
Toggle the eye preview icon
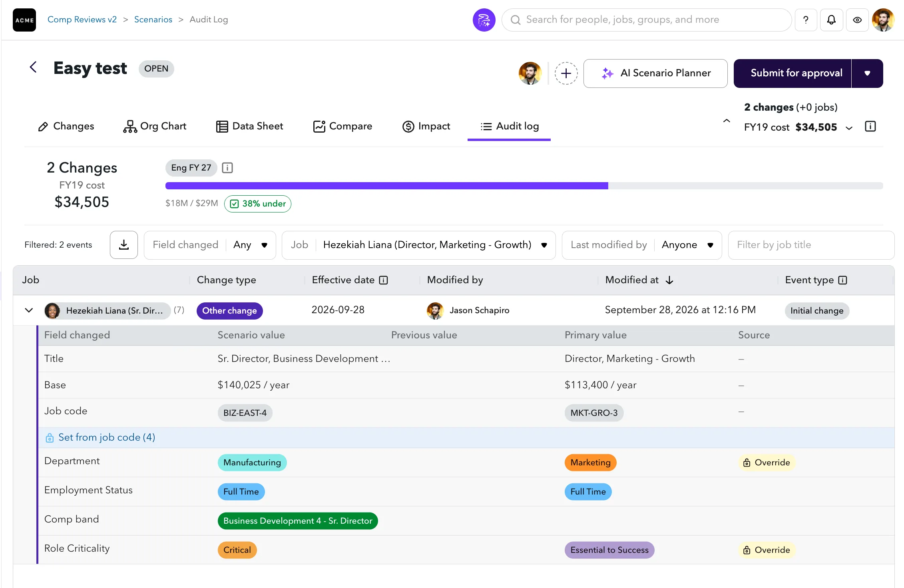tap(857, 20)
